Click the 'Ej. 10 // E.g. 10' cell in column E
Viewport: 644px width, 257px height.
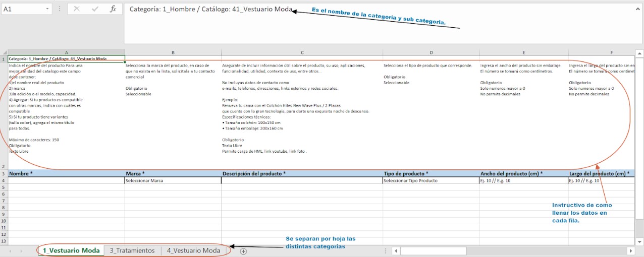(x=524, y=180)
